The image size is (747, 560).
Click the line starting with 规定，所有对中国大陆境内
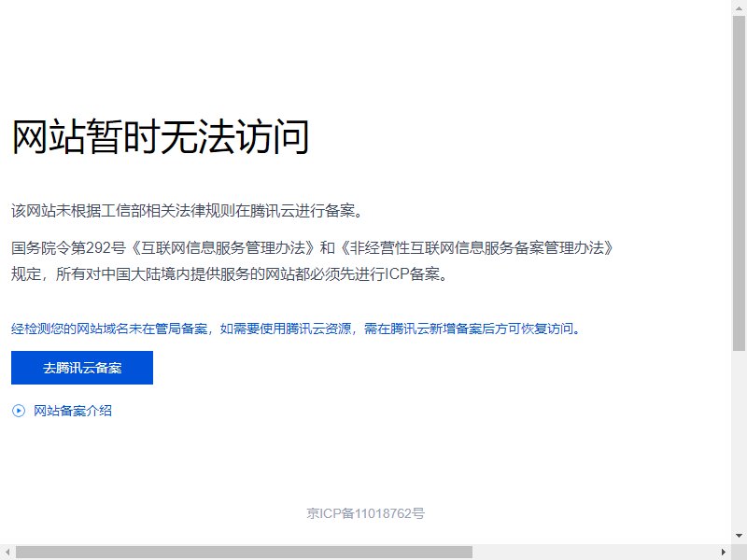tap(229, 273)
